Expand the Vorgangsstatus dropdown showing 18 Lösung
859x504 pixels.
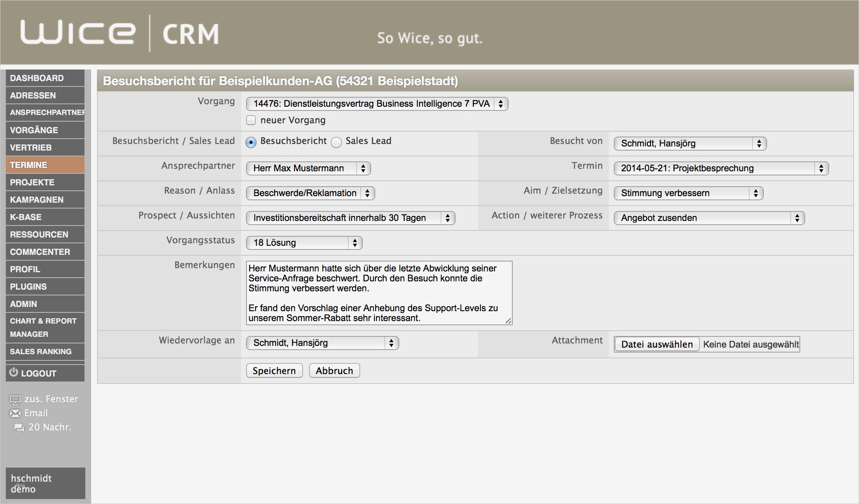(304, 242)
